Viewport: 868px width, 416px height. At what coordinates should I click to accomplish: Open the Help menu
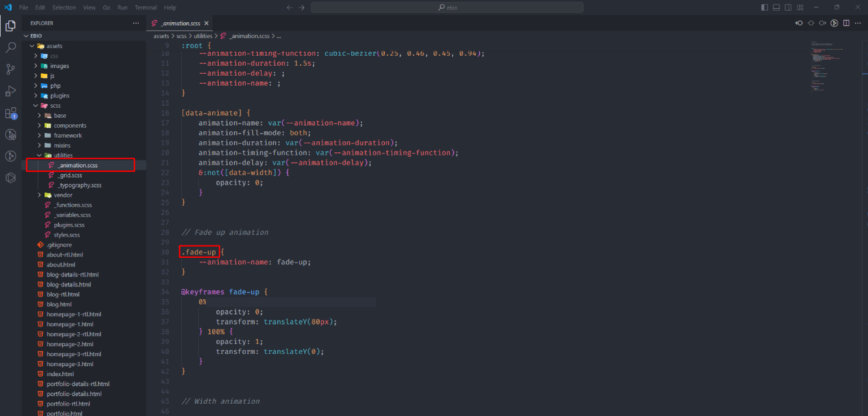click(170, 8)
